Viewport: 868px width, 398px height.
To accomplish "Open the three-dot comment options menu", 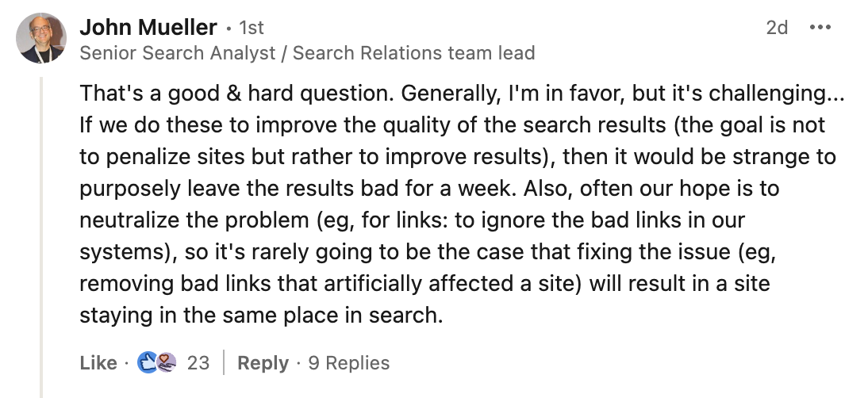I will pyautogui.click(x=820, y=28).
